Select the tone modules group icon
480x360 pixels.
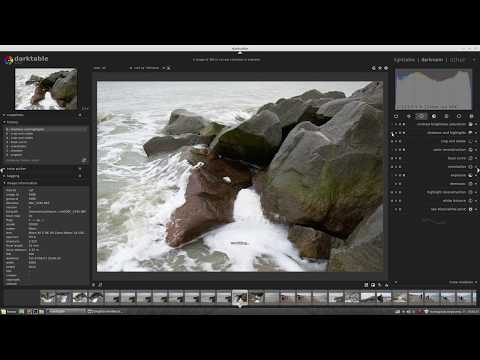pos(434,116)
